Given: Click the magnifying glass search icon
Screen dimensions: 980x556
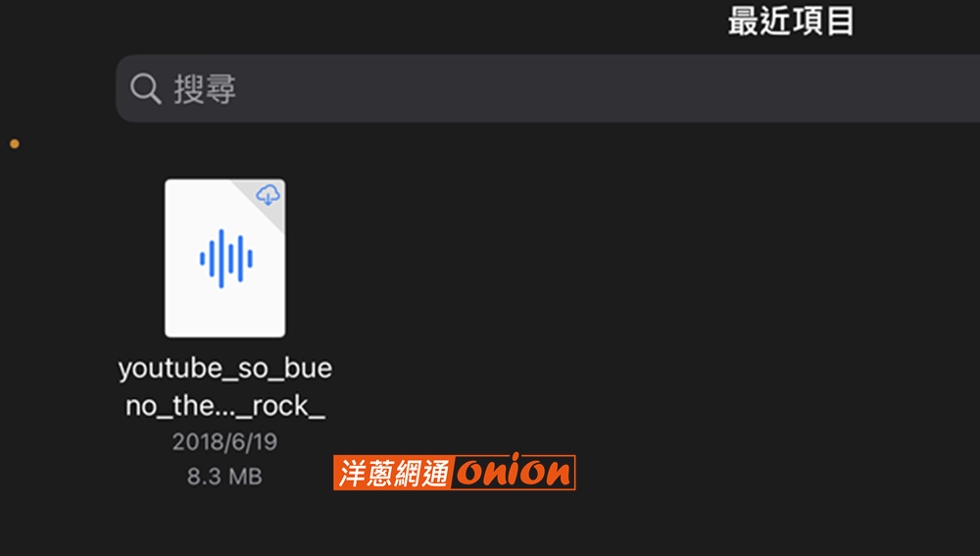Looking at the screenshot, I should coord(146,88).
